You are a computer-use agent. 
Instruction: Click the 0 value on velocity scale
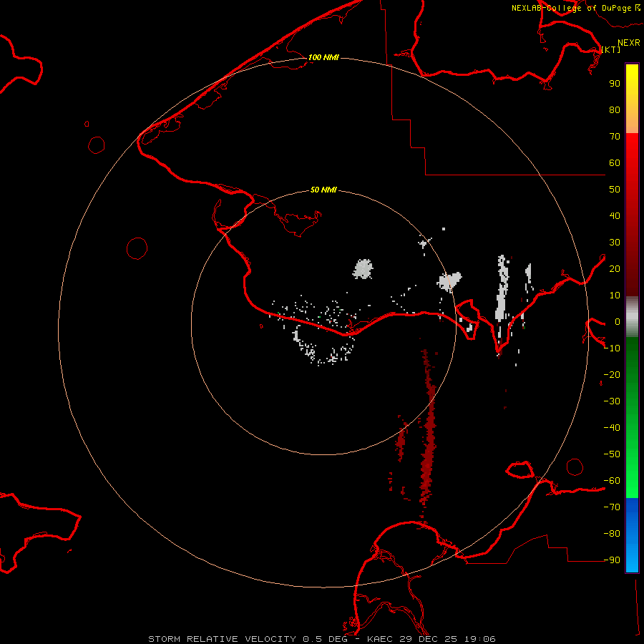tap(617, 321)
